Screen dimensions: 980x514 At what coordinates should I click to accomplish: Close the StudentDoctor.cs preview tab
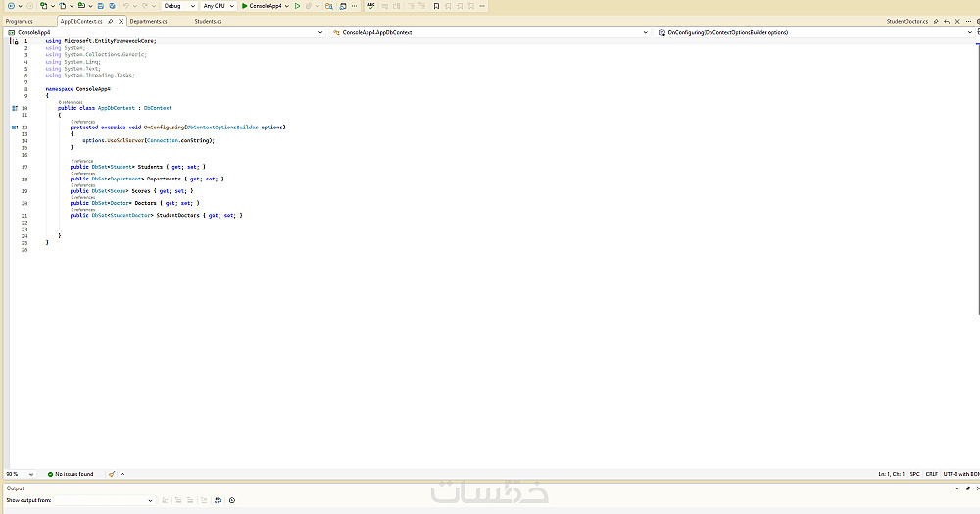point(957,21)
